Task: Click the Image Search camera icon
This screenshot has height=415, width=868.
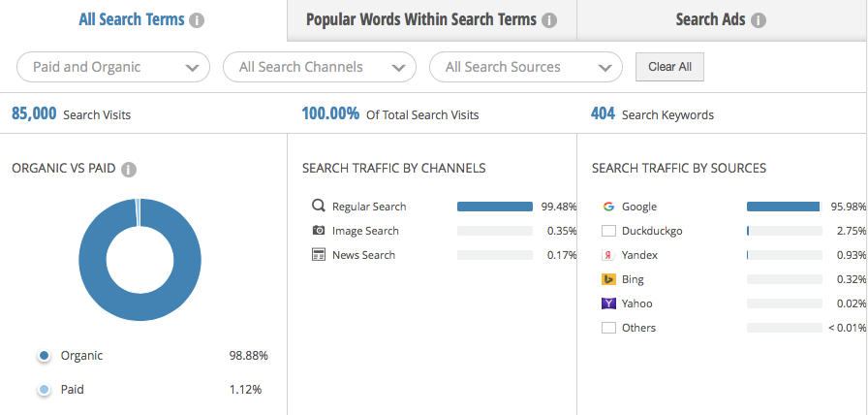Action: tap(319, 231)
